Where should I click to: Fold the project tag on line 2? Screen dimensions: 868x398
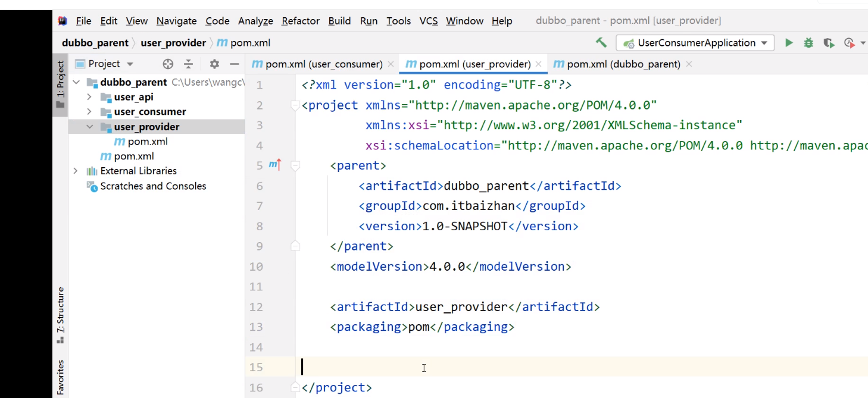[x=295, y=105]
